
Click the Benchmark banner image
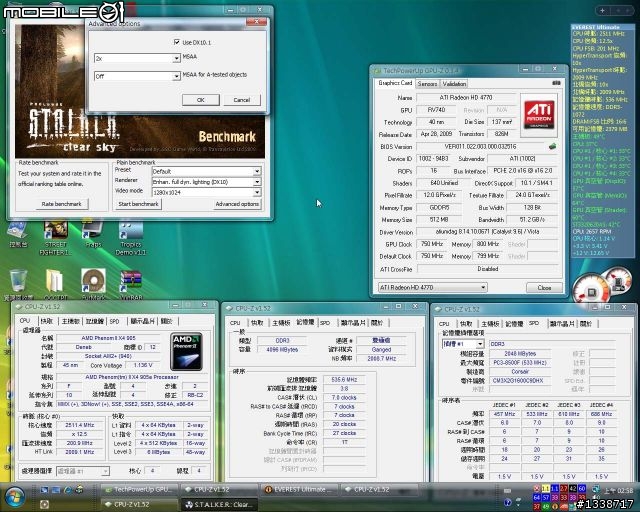point(140,92)
